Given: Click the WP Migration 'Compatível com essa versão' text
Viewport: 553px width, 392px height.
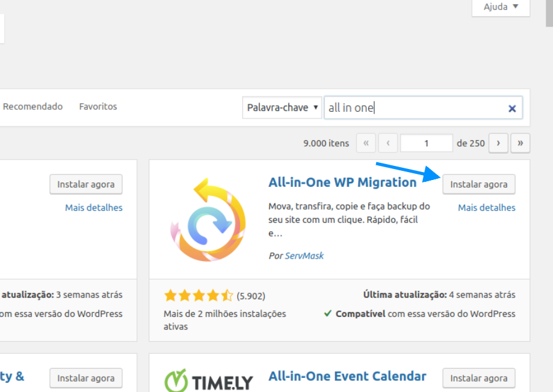Looking at the screenshot, I should pyautogui.click(x=425, y=314).
